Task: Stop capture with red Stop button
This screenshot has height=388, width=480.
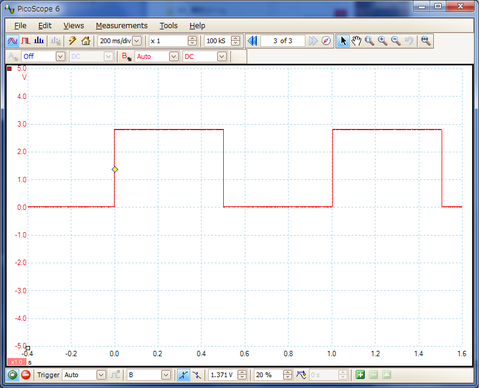Action: coord(26,375)
